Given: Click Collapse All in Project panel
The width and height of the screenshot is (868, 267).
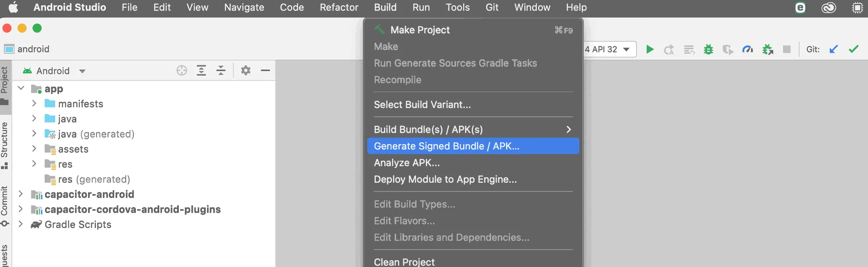Looking at the screenshot, I should [x=221, y=71].
